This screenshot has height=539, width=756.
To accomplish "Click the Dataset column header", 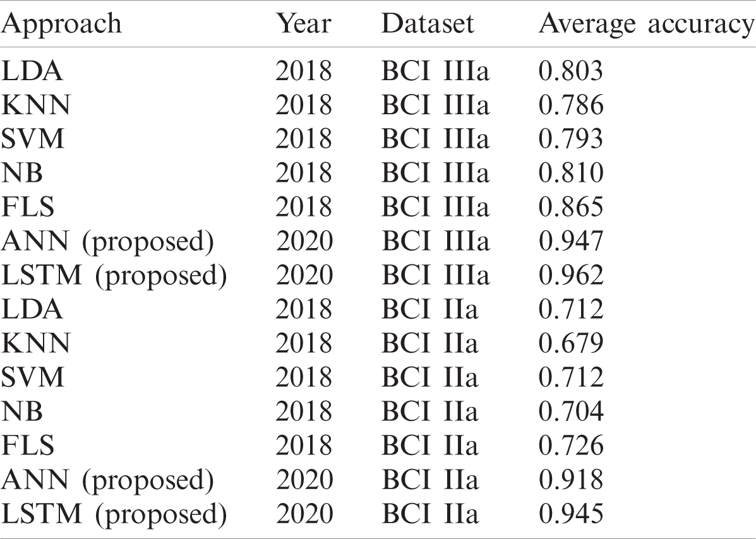I will 427,25.
